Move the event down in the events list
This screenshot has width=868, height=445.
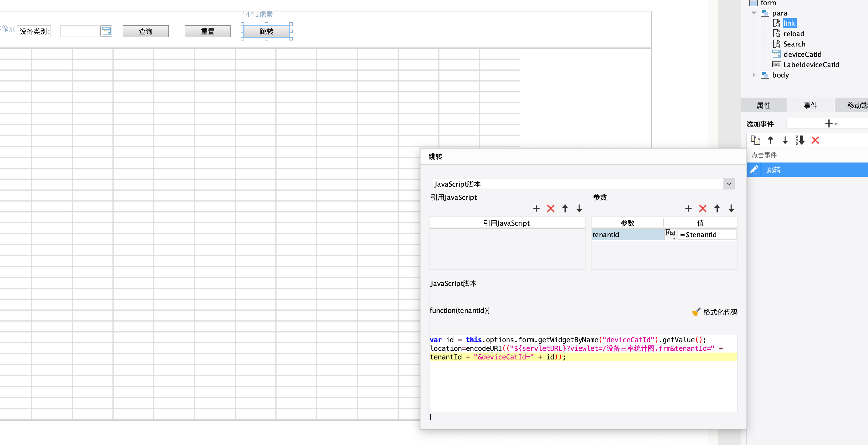(x=785, y=140)
